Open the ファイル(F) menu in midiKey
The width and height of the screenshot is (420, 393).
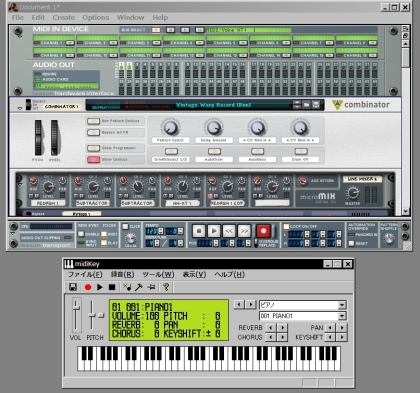click(x=85, y=275)
